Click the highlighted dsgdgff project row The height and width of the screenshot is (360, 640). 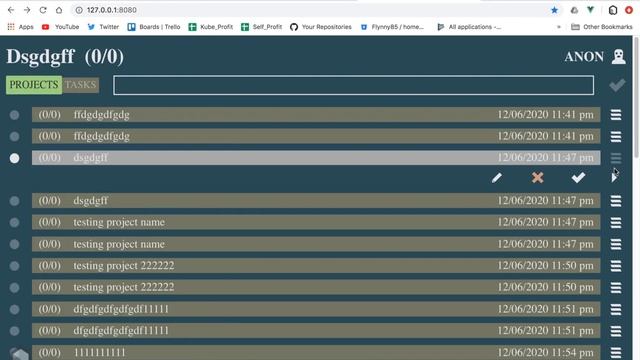[316, 158]
